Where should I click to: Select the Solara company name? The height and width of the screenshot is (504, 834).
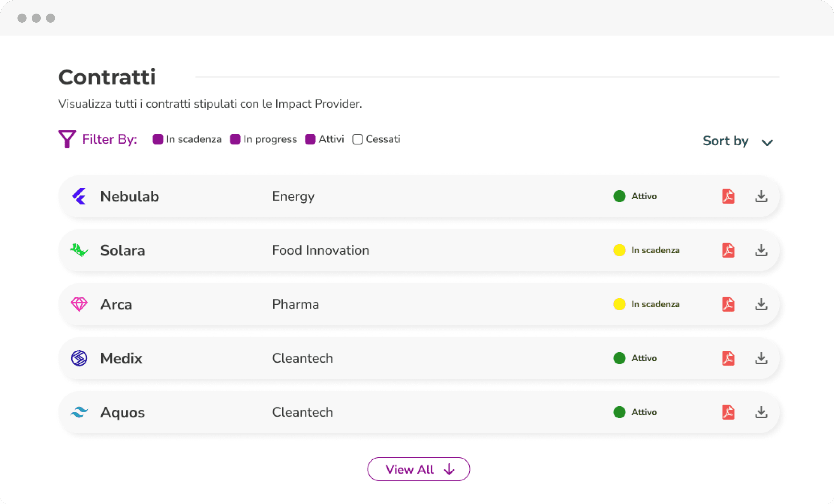tap(122, 250)
